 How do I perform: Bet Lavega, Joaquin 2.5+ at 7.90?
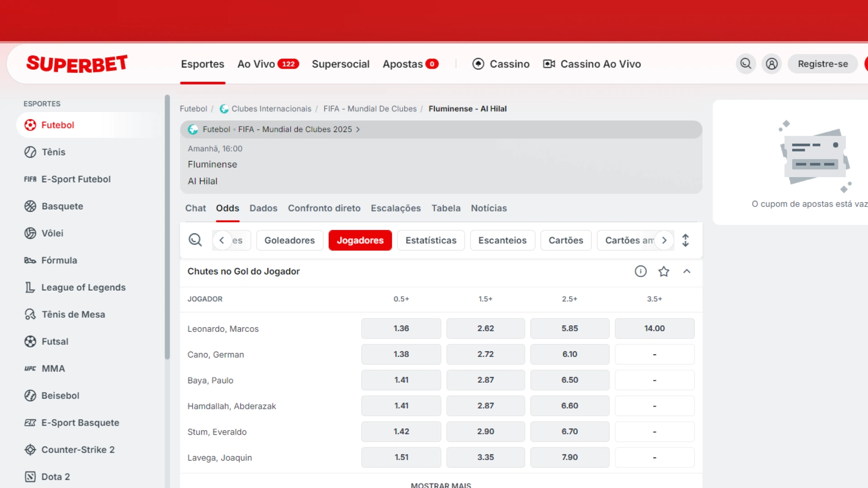[570, 457]
